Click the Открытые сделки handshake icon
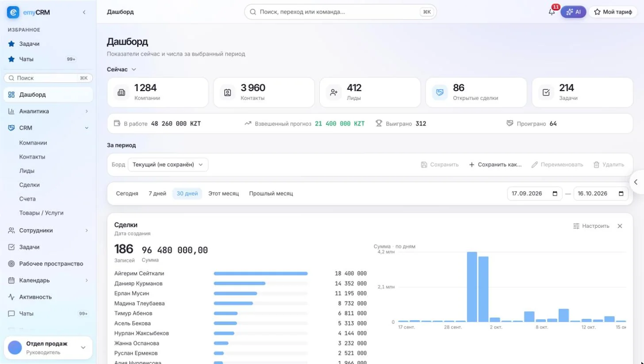The image size is (644, 364). (x=440, y=92)
